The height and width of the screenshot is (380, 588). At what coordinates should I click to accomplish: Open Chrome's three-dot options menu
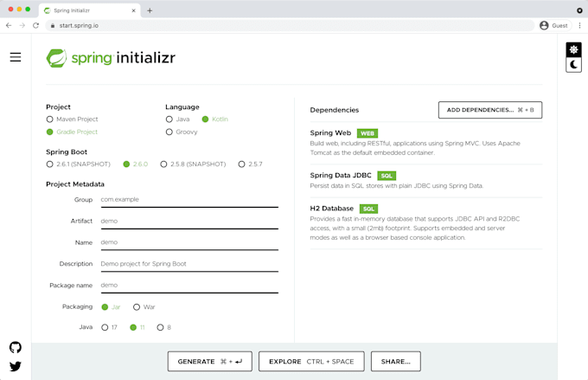[x=579, y=26]
